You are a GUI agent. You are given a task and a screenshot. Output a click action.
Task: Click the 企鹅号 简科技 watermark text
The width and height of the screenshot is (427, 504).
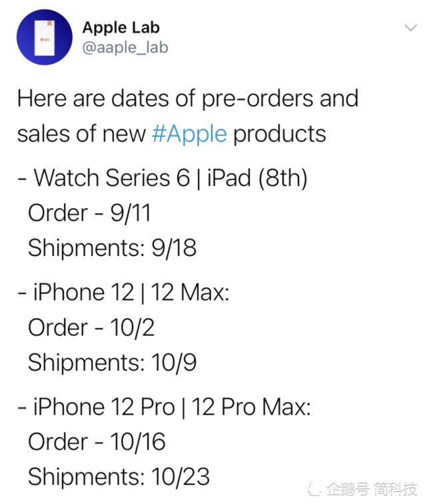[372, 489]
